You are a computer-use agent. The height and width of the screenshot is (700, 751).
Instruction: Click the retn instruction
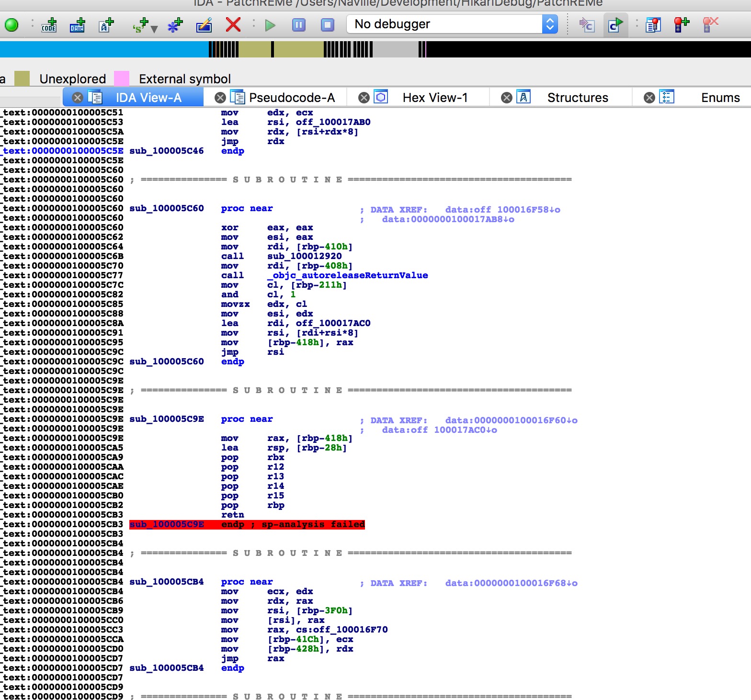(x=233, y=515)
